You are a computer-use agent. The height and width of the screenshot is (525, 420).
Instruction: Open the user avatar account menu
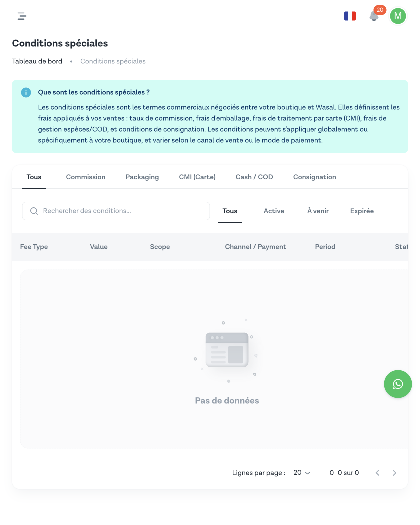(x=398, y=16)
